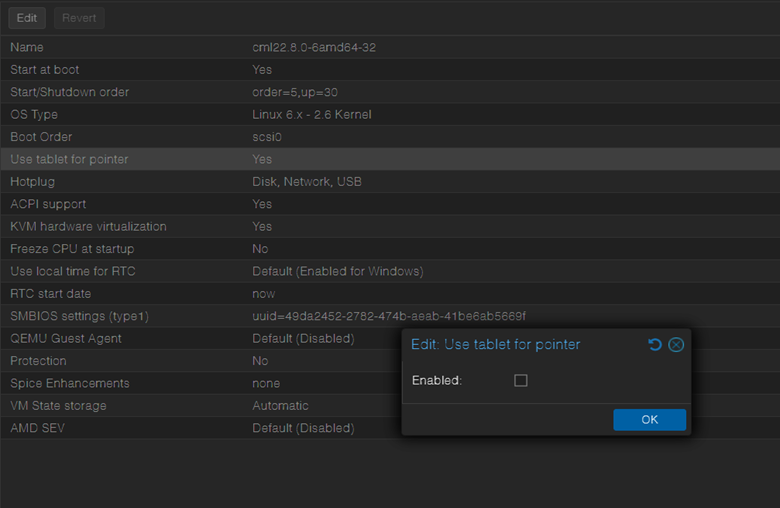Click the reset icon in the Edit dialog
Image resolution: width=780 pixels, height=508 pixels.
[655, 344]
